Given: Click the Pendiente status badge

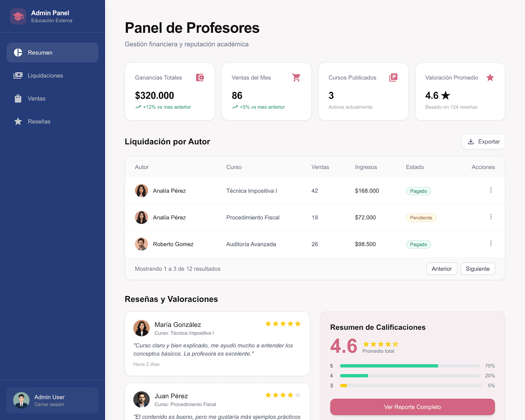Looking at the screenshot, I should click(421, 218).
